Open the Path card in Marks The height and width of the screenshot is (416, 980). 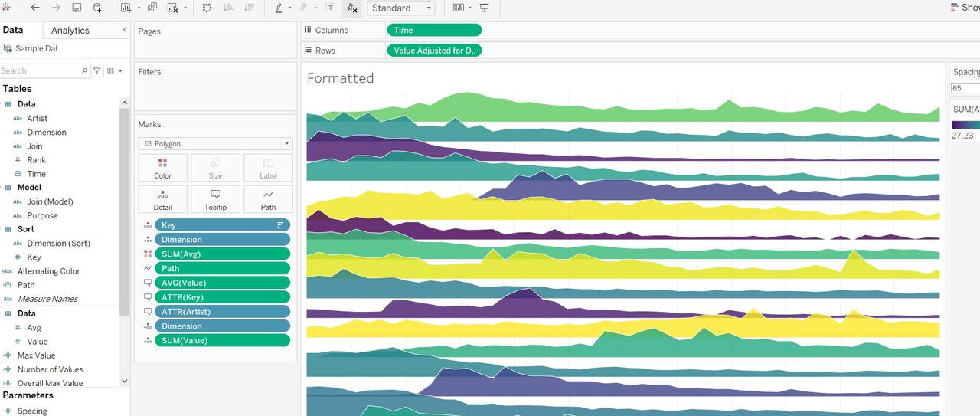268,199
